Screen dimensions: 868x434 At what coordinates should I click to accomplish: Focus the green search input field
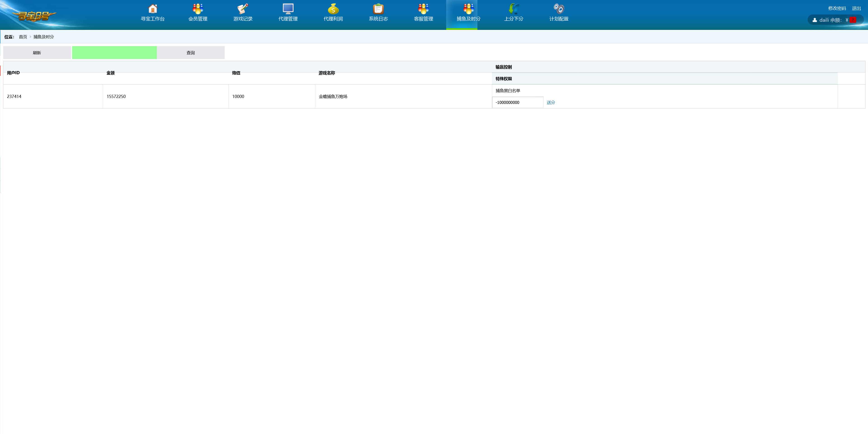click(114, 52)
